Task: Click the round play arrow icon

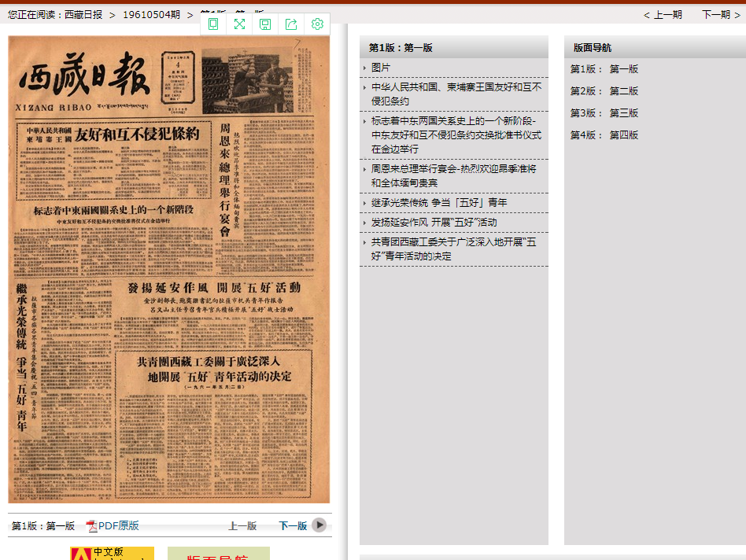Action: click(319, 525)
